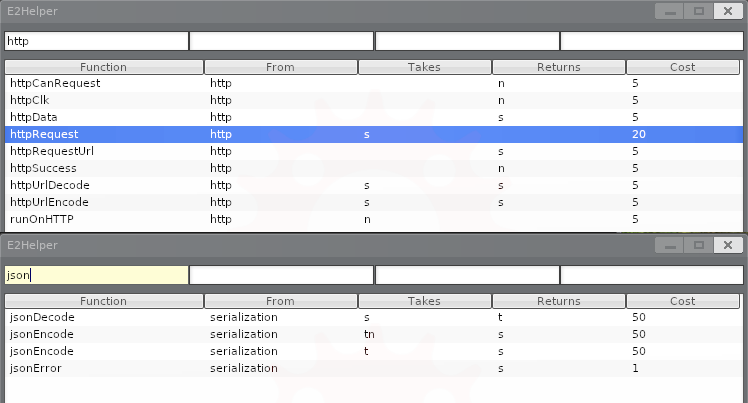Image resolution: width=748 pixels, height=403 pixels.
Task: Click the empty From filter field in top window
Action: 281,41
